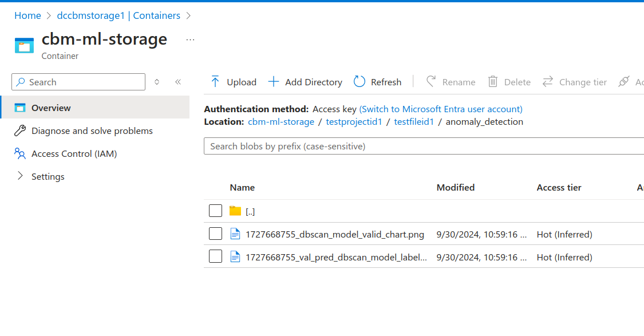
Task: Click the Change tier arrows icon
Action: [548, 82]
